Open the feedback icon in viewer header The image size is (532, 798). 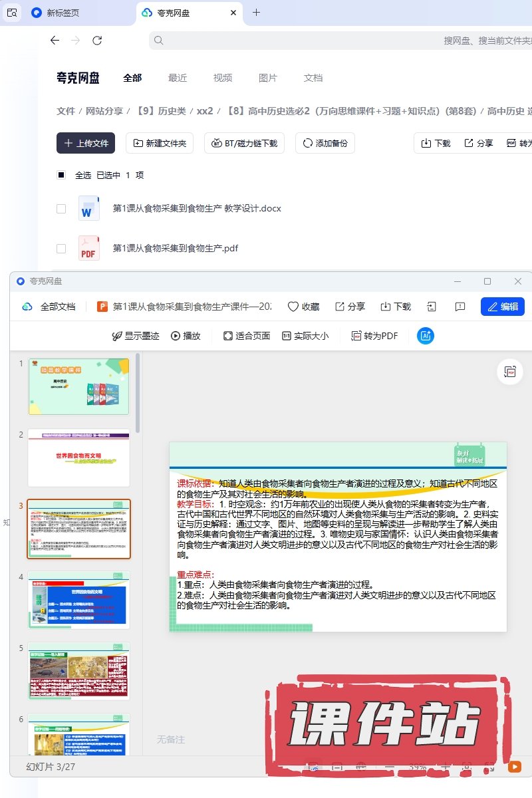click(460, 307)
